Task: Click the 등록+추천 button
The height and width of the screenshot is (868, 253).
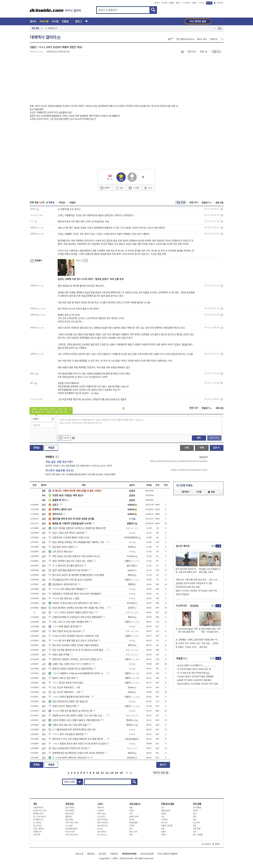Action: 214,438
